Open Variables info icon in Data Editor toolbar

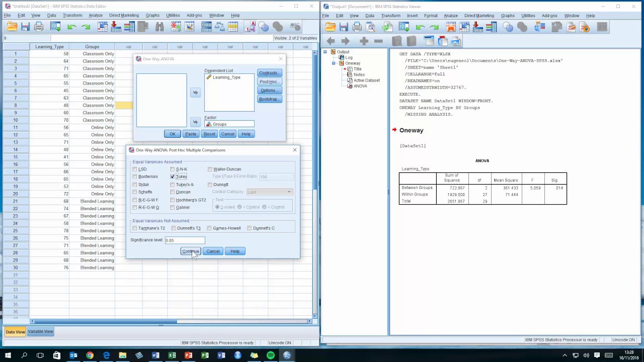tap(130, 27)
